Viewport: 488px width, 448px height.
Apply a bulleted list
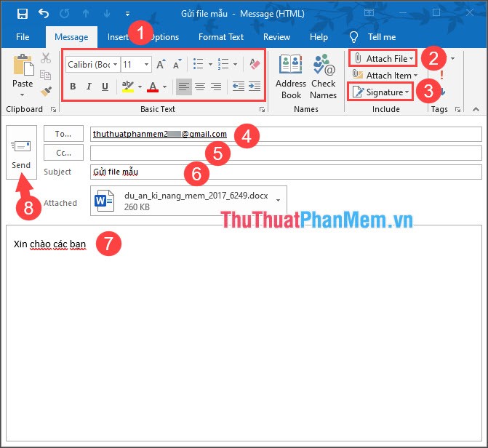[x=199, y=64]
